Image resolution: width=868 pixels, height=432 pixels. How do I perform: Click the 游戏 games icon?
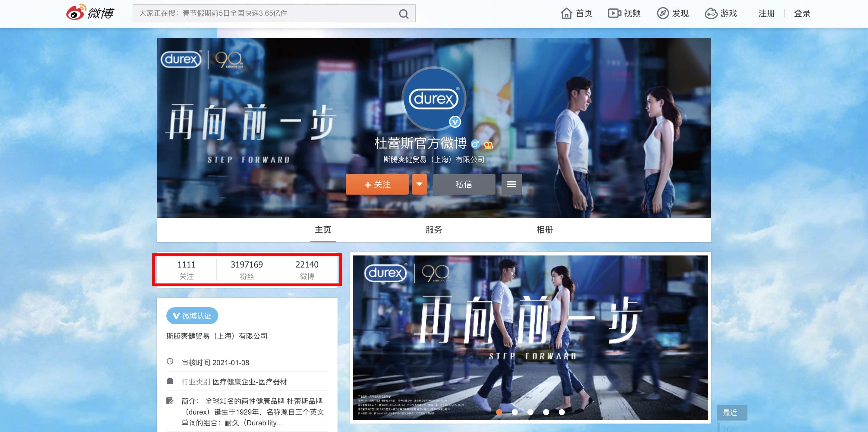pyautogui.click(x=712, y=14)
